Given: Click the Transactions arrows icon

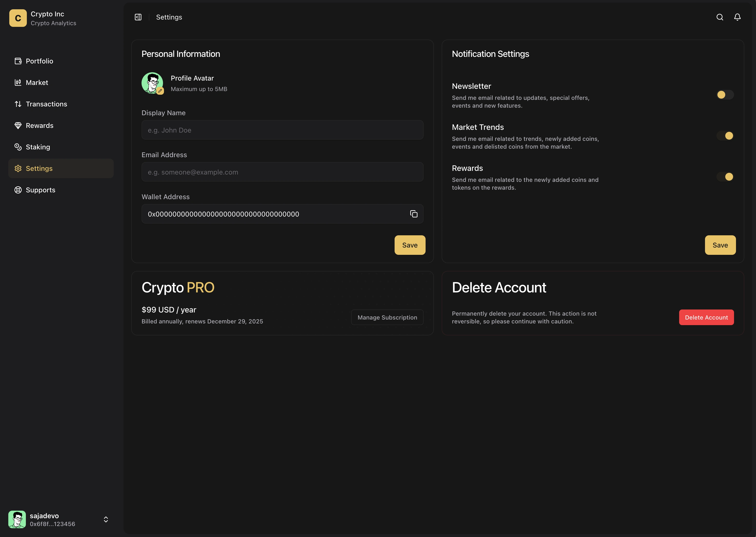Looking at the screenshot, I should (18, 104).
